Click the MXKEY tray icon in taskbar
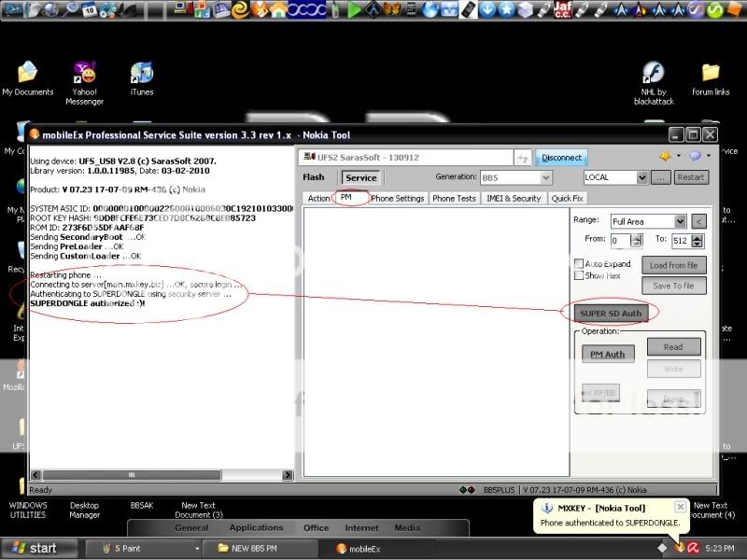The height and width of the screenshot is (560, 747). 680,548
